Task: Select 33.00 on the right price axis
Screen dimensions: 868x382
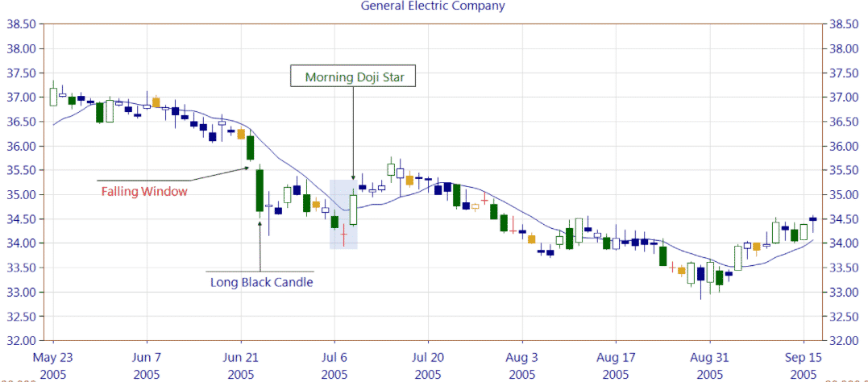Action: [844, 293]
